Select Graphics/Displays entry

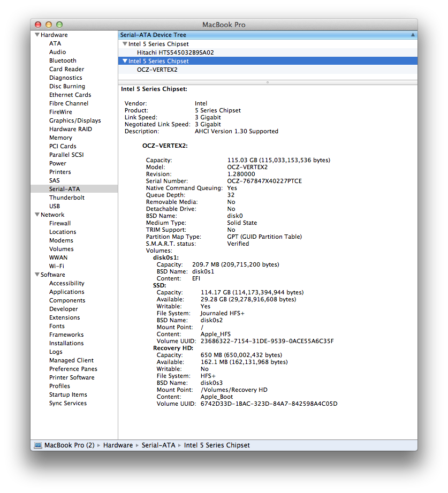pyautogui.click(x=75, y=120)
